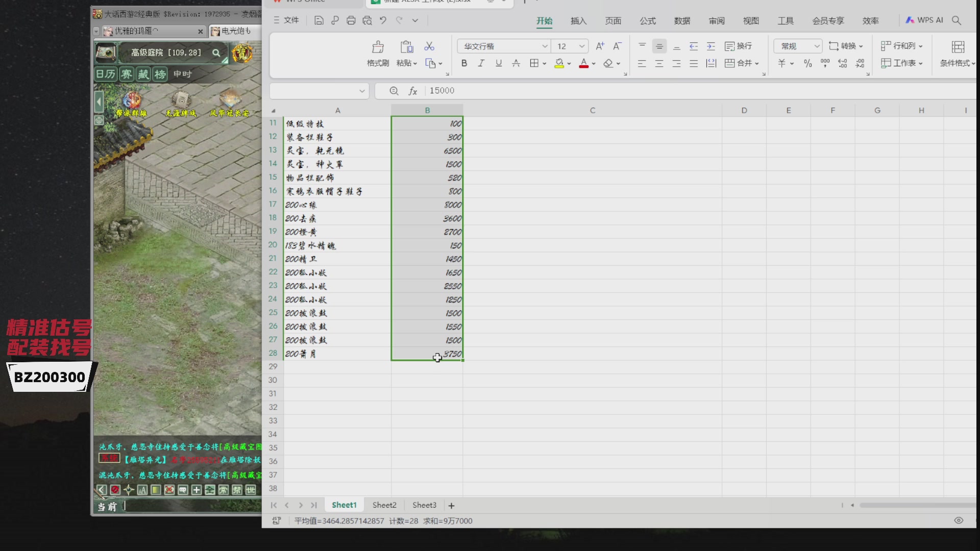Screen dimensions: 980x551
Task: Click the font color red A swatch
Action: [583, 63]
